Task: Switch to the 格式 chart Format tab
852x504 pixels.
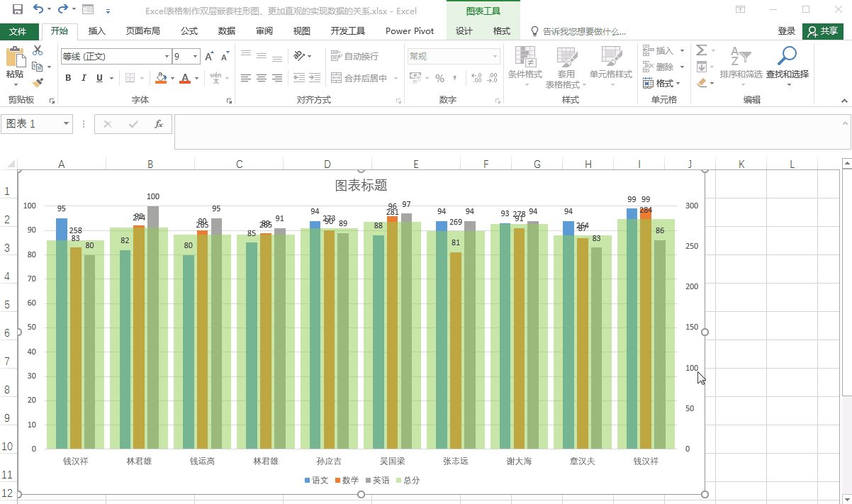Action: pyautogui.click(x=502, y=31)
